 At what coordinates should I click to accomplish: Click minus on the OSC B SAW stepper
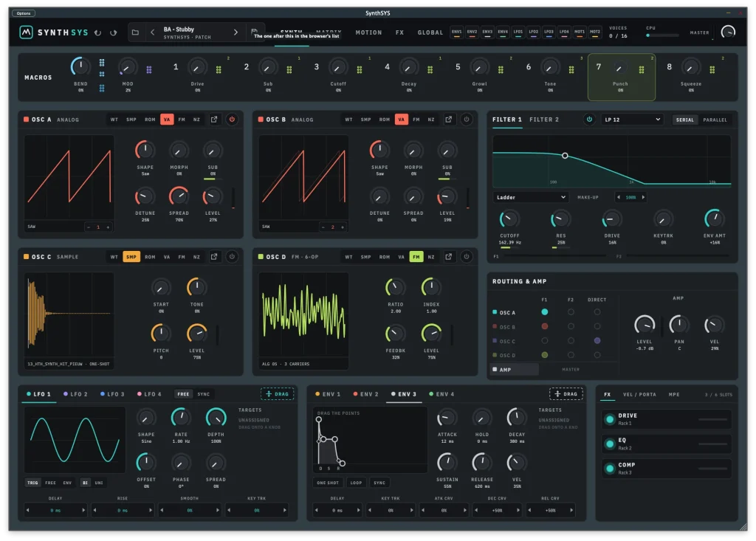323,227
